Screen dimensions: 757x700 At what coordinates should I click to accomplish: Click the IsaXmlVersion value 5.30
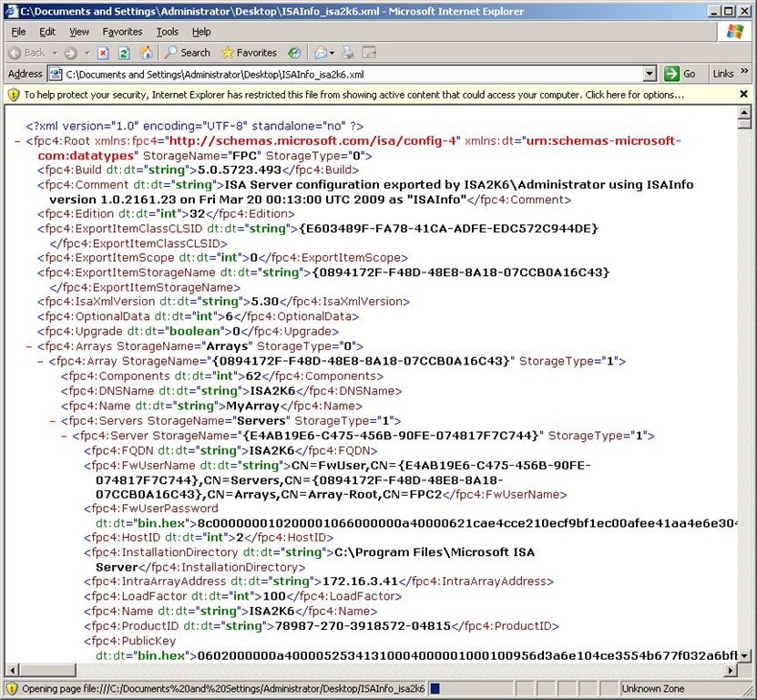click(x=265, y=302)
